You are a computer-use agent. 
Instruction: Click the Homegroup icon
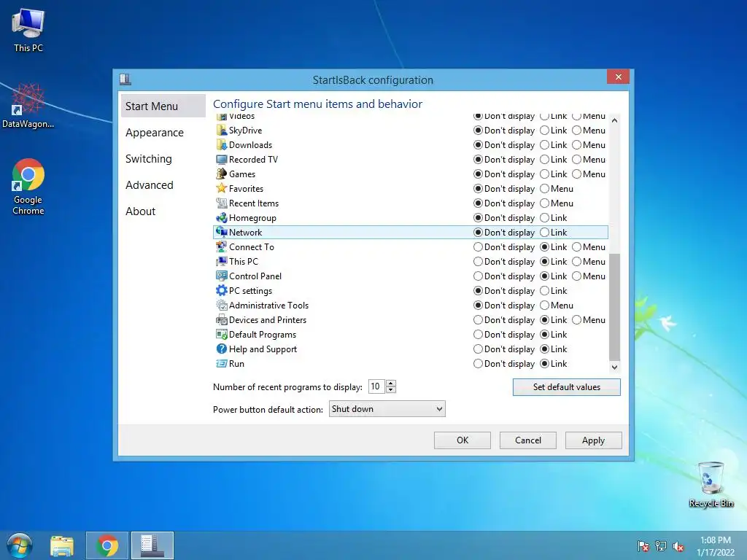point(222,218)
